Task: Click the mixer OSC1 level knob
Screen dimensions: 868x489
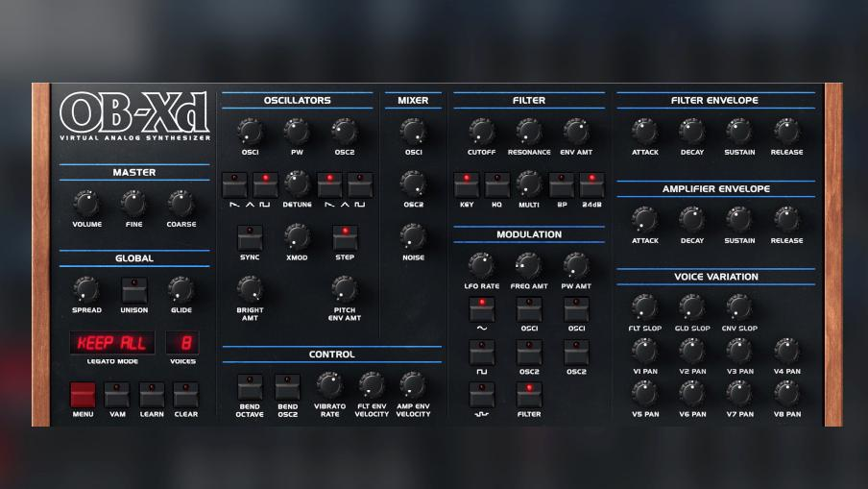Action: point(413,132)
